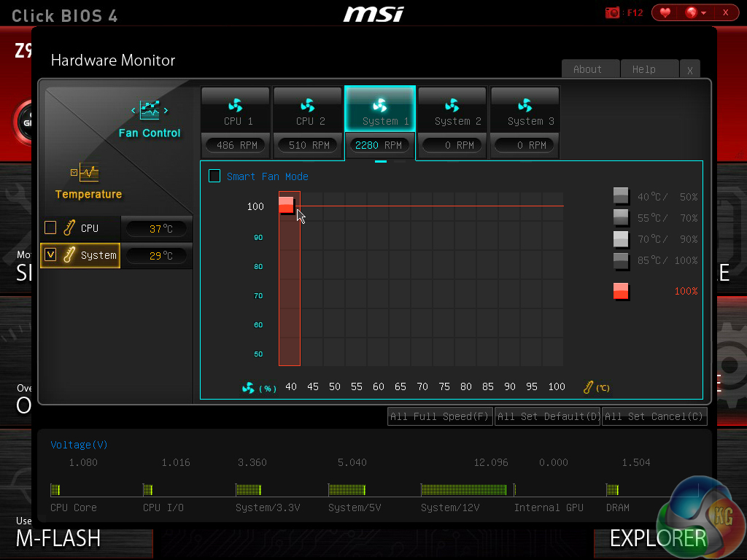
Task: Select the System 1 fan tab
Action: 380,110
